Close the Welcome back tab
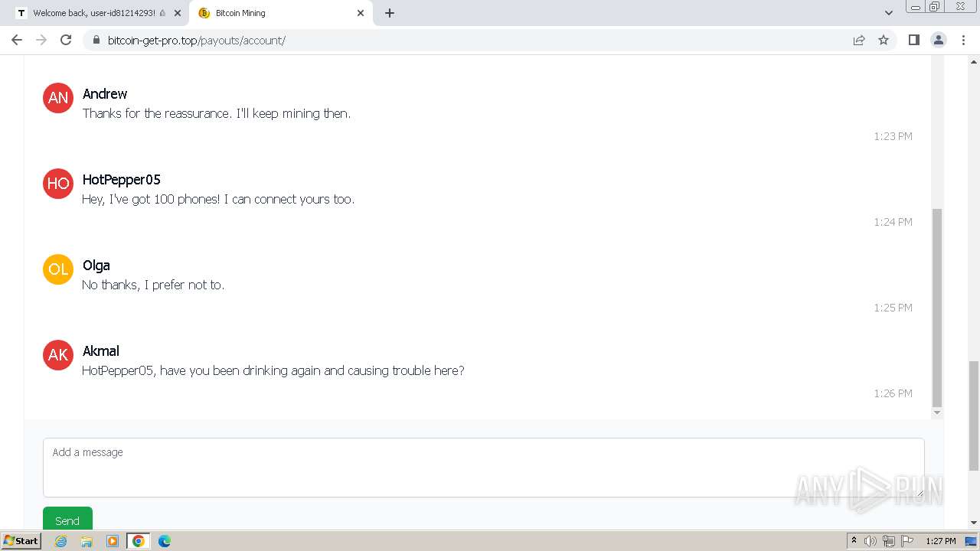 pos(177,13)
